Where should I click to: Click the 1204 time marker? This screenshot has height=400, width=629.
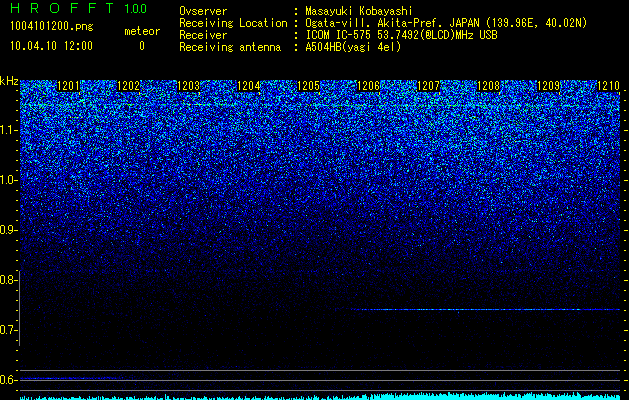pos(249,86)
